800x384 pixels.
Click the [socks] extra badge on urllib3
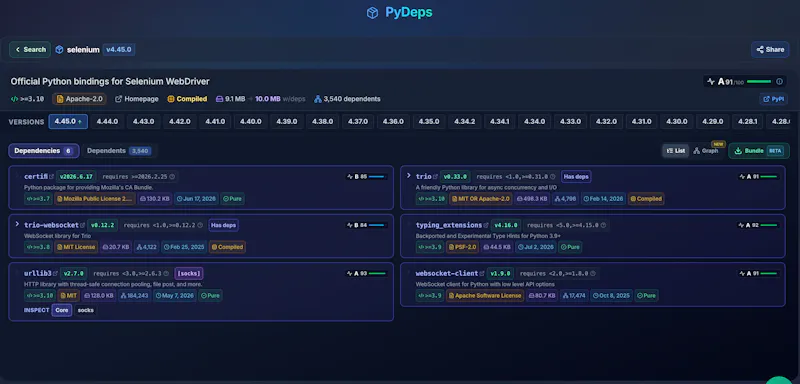click(189, 273)
